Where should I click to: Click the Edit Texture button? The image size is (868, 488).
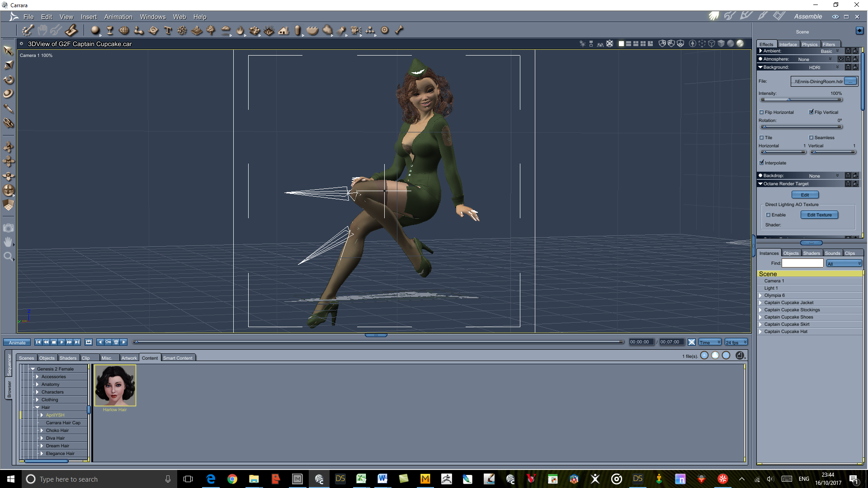pyautogui.click(x=819, y=215)
